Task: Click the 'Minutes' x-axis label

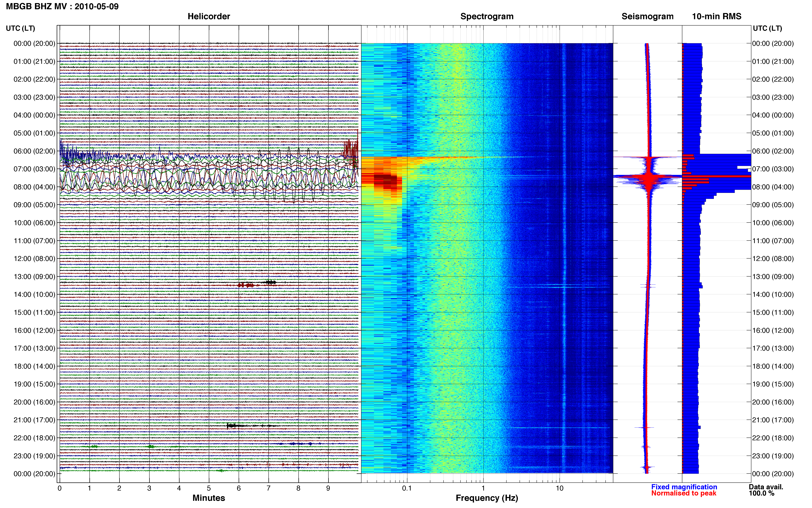Action: [209, 498]
